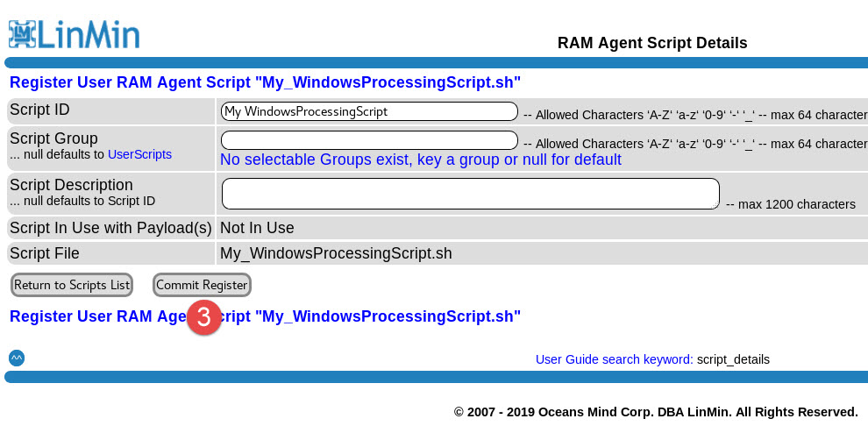Click the RAM Agent Script Details title
This screenshot has height=433, width=868.
652,43
